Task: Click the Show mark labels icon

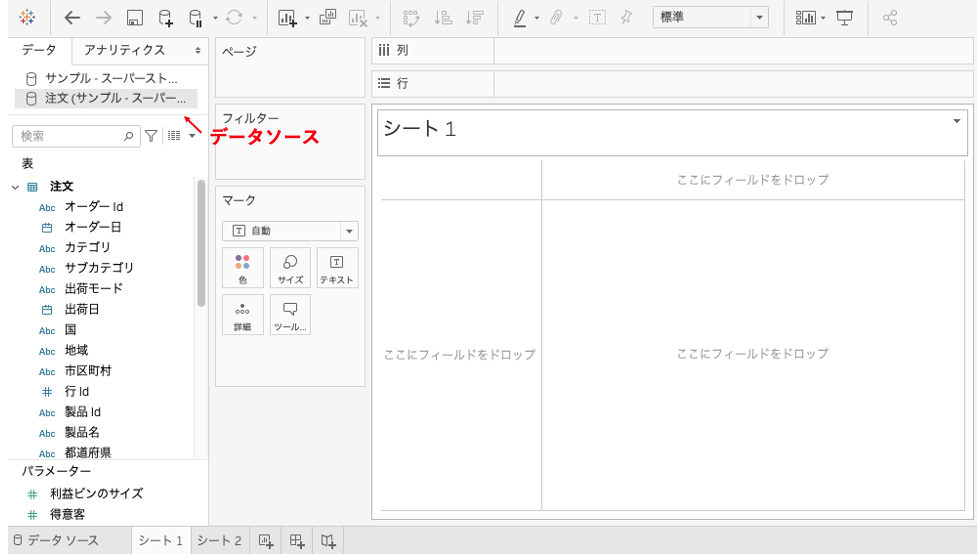Action: click(x=598, y=18)
